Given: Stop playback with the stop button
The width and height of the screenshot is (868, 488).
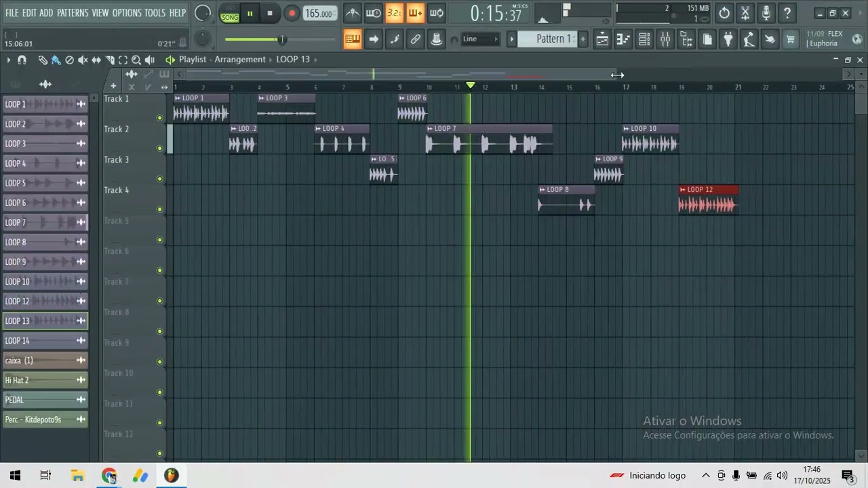Looking at the screenshot, I should click(x=270, y=14).
